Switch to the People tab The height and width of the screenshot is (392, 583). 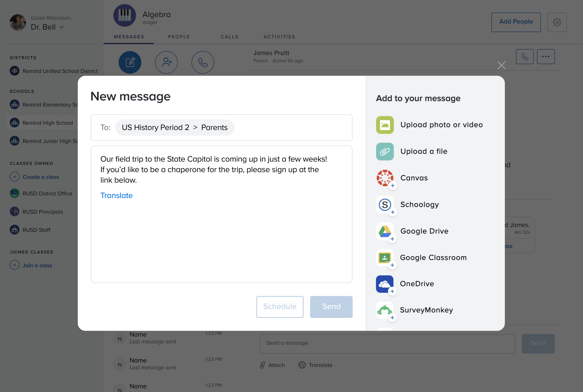tap(179, 37)
